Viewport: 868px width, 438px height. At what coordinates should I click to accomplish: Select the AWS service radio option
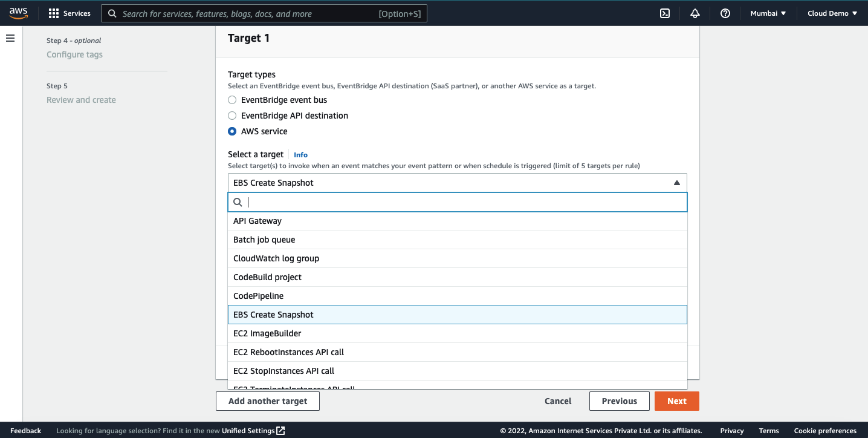click(x=232, y=131)
